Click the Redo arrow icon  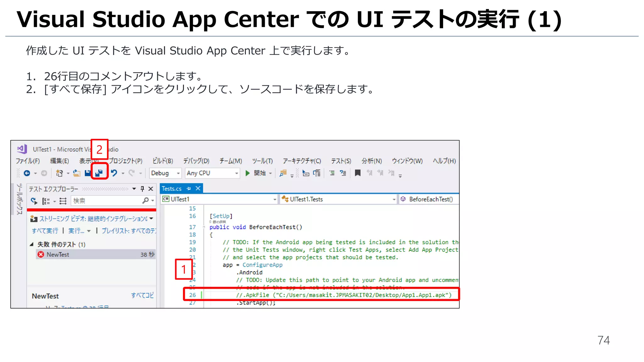132,173
